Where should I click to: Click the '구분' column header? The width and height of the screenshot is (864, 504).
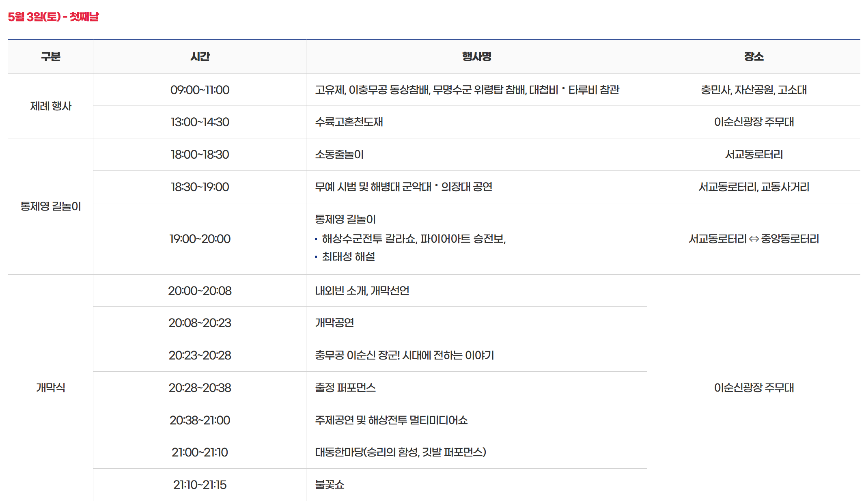point(50,56)
